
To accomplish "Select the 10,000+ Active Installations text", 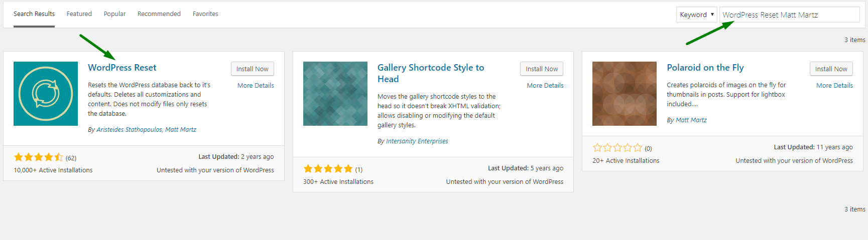I will [53, 170].
